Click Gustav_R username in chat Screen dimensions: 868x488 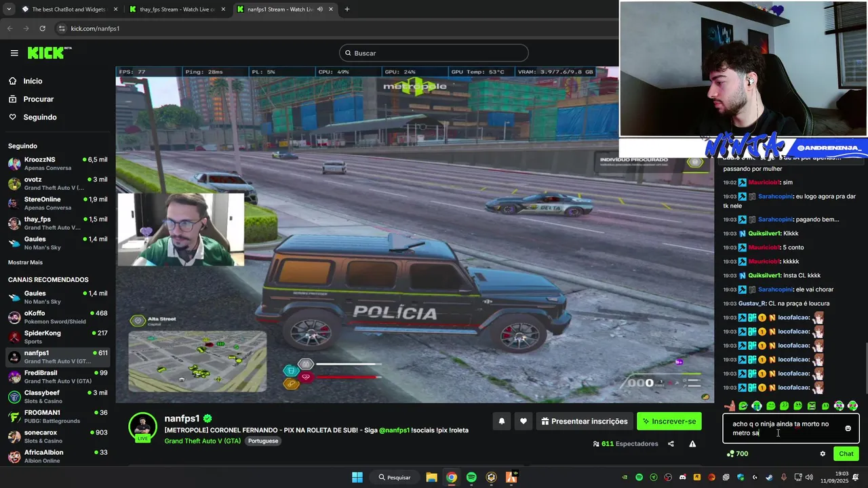click(x=751, y=304)
